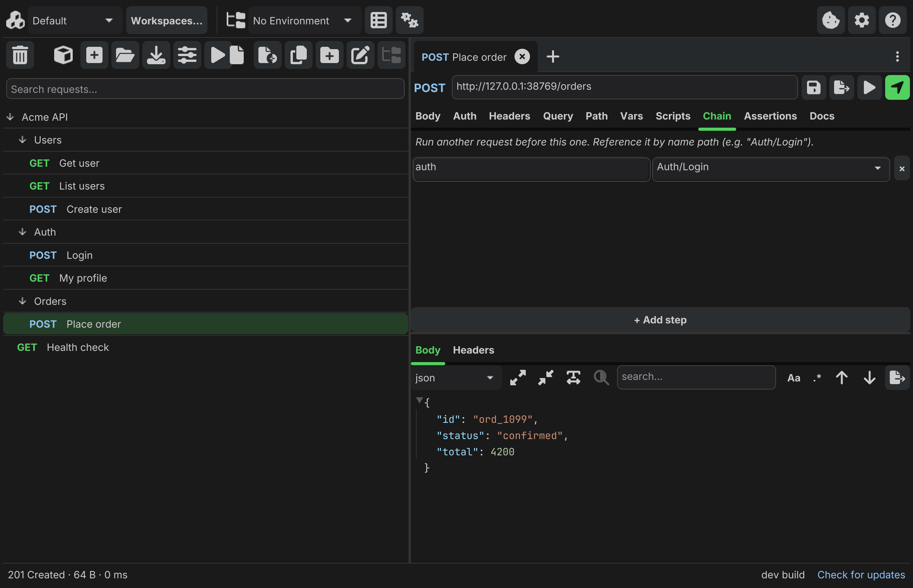Switch to the Scripts tab
The image size is (913, 588).
pyautogui.click(x=673, y=116)
